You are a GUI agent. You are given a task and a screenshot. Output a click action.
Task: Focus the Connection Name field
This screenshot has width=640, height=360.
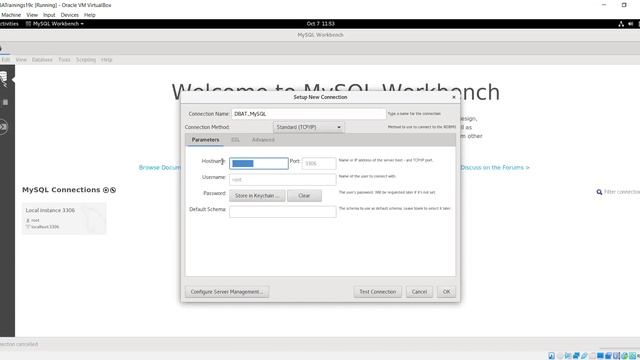pos(309,114)
